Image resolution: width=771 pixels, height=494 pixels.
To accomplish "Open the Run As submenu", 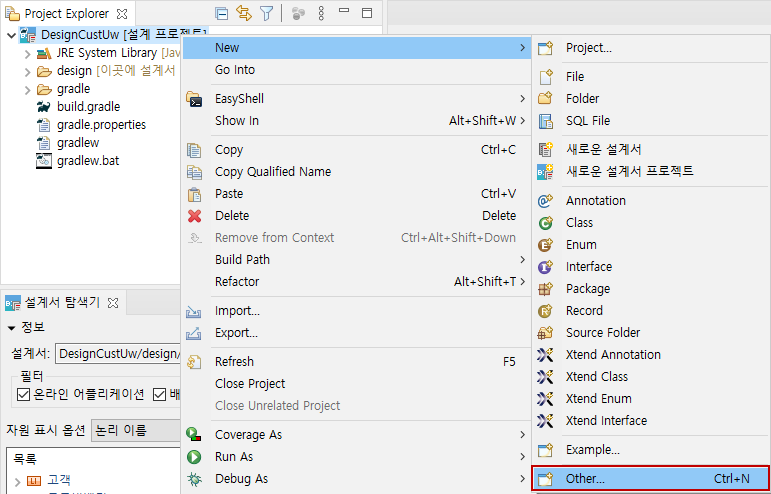I will [234, 457].
